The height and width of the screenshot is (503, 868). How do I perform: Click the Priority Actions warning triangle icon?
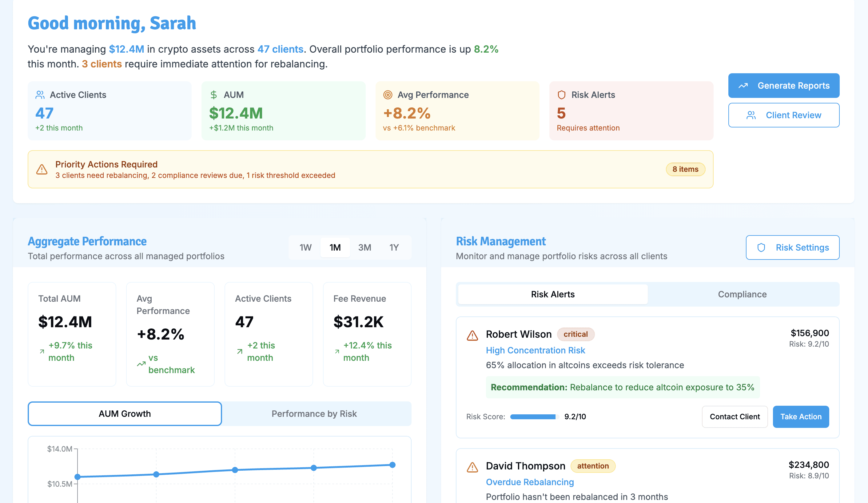tap(42, 169)
